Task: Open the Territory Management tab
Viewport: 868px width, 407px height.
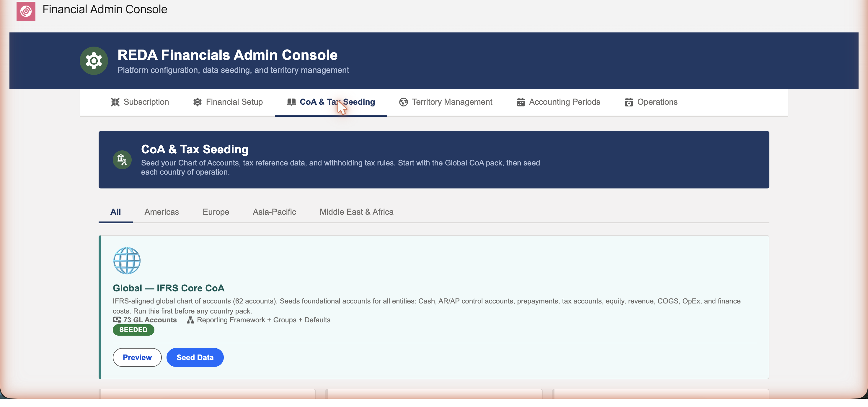Action: point(446,102)
